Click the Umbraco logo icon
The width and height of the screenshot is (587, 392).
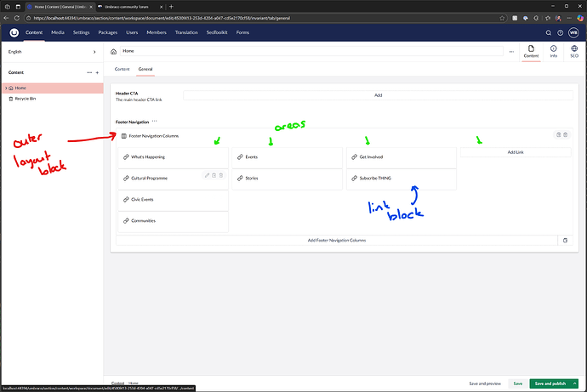click(14, 33)
